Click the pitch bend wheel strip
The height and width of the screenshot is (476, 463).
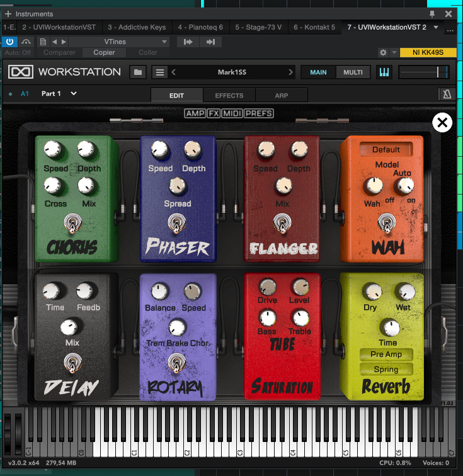pyautogui.click(x=8, y=434)
